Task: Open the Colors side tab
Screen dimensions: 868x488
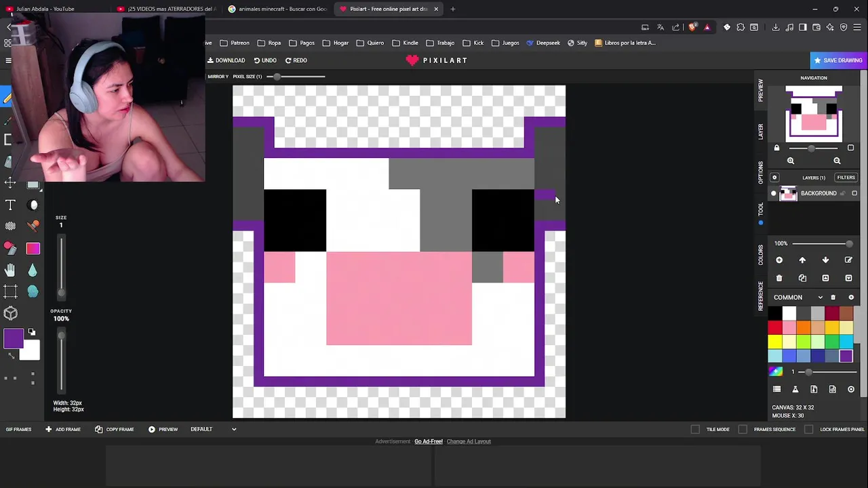Action: click(761, 255)
